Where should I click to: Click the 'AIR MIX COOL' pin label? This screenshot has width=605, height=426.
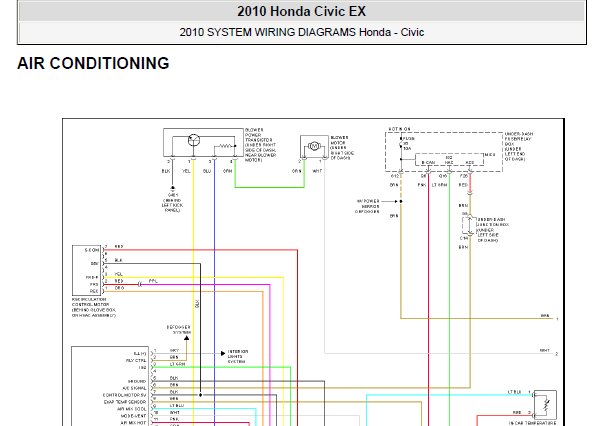click(132, 409)
